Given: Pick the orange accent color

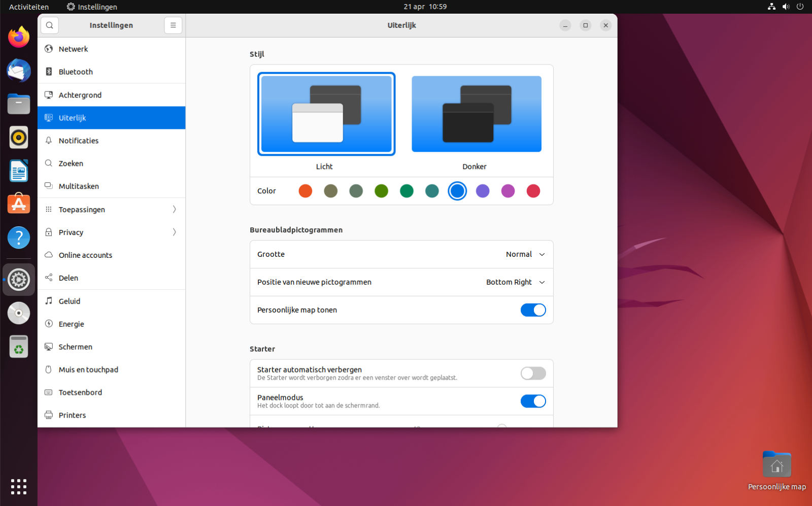Looking at the screenshot, I should (x=306, y=191).
